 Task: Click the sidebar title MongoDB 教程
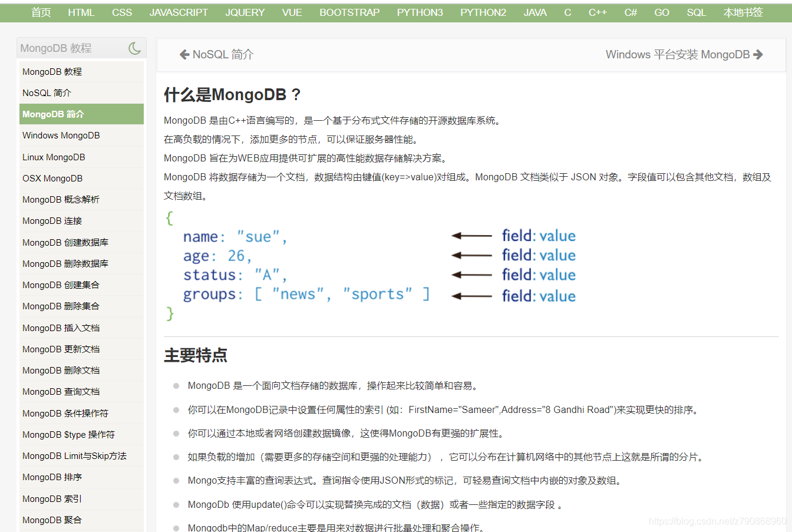(x=56, y=48)
